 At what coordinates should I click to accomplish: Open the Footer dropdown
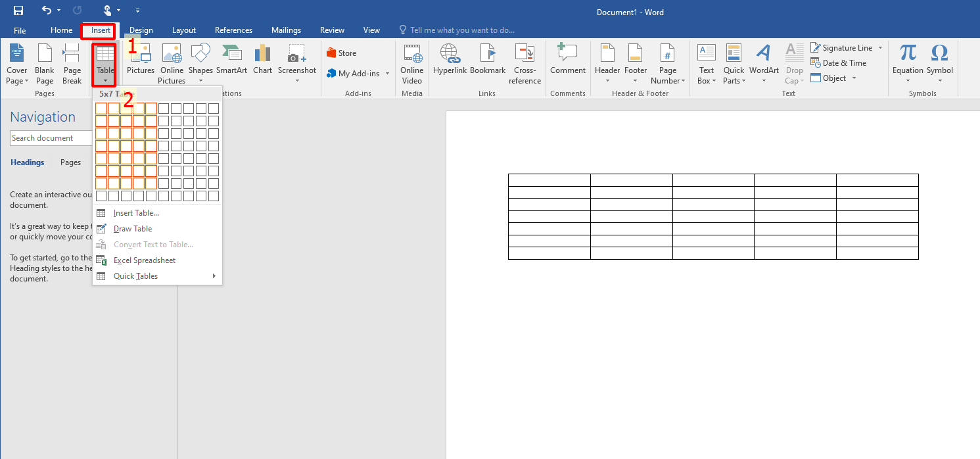click(x=636, y=64)
